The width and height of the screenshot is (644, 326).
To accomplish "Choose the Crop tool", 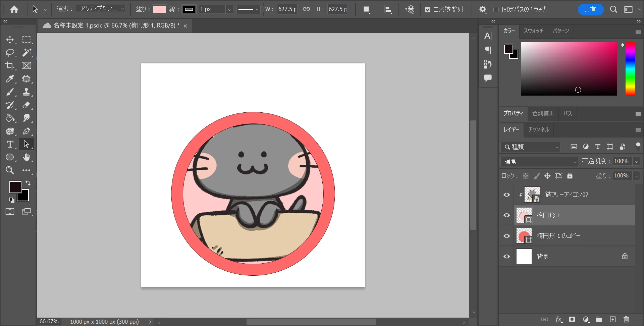I will click(x=10, y=66).
